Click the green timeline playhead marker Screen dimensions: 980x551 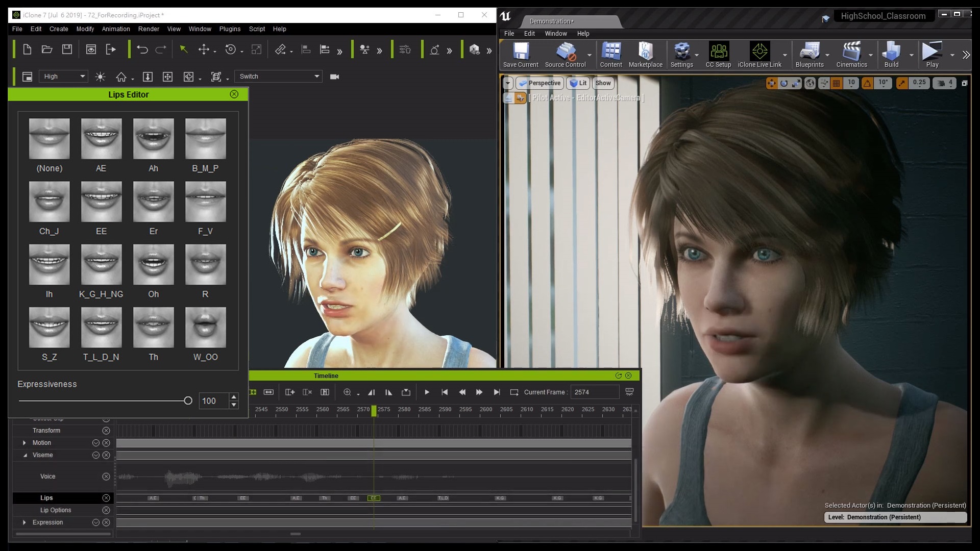(374, 410)
